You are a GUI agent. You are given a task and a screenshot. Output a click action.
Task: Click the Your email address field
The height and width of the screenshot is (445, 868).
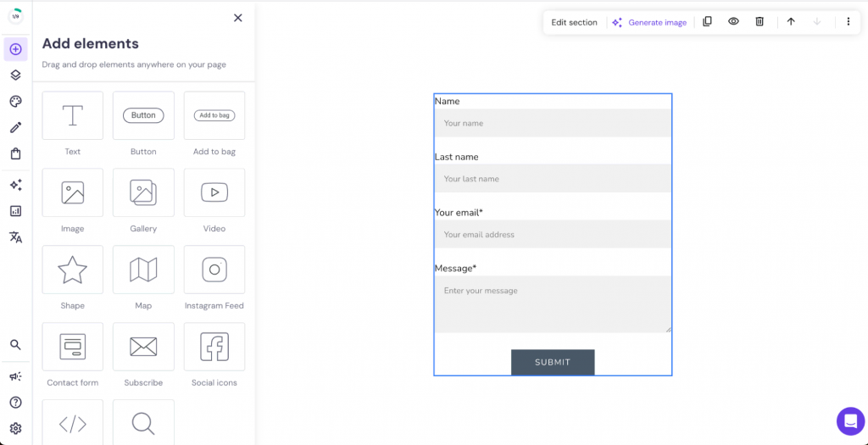pyautogui.click(x=553, y=235)
